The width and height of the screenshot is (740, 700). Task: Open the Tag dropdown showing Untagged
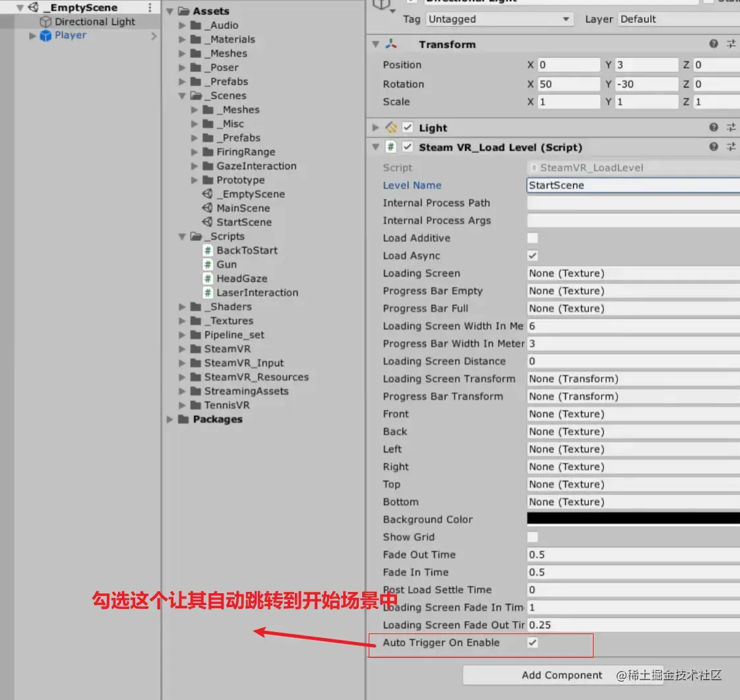(499, 19)
